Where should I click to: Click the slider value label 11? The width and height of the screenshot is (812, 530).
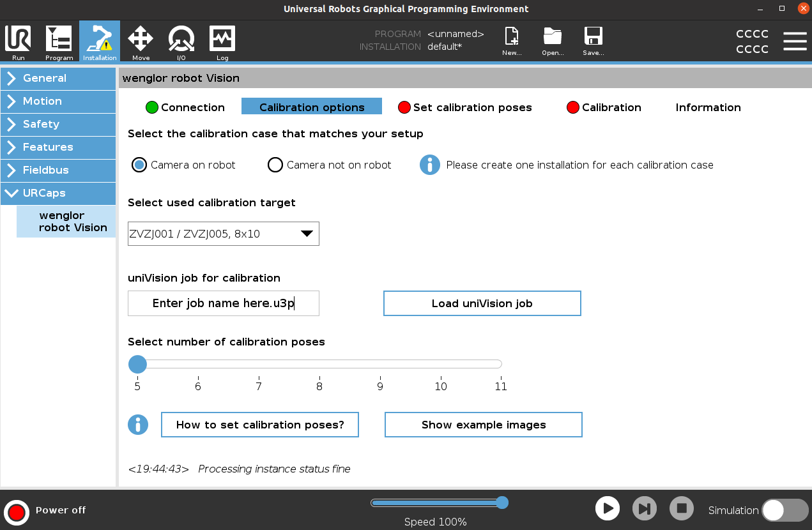(x=501, y=386)
